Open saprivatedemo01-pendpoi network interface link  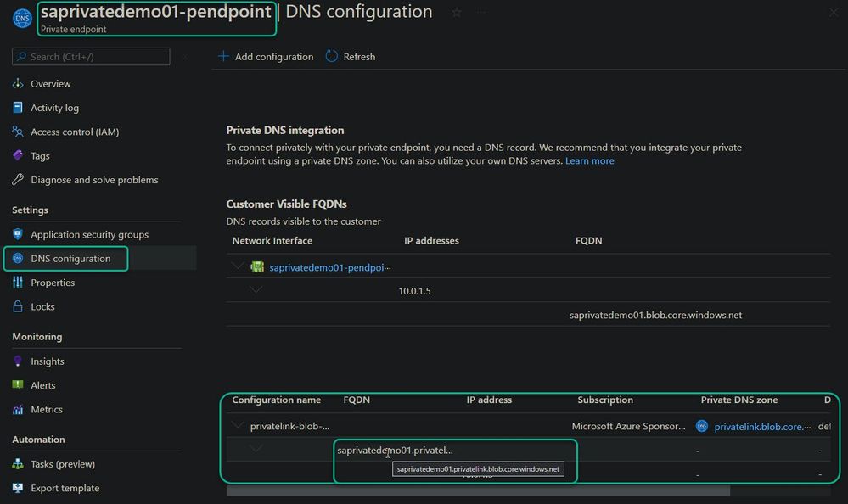click(330, 267)
